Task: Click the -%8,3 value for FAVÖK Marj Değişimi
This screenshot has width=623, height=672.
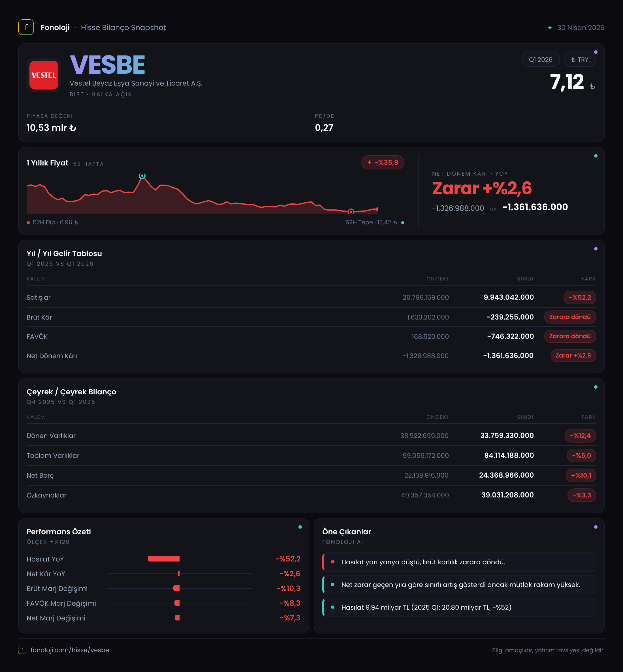Action: (x=290, y=603)
